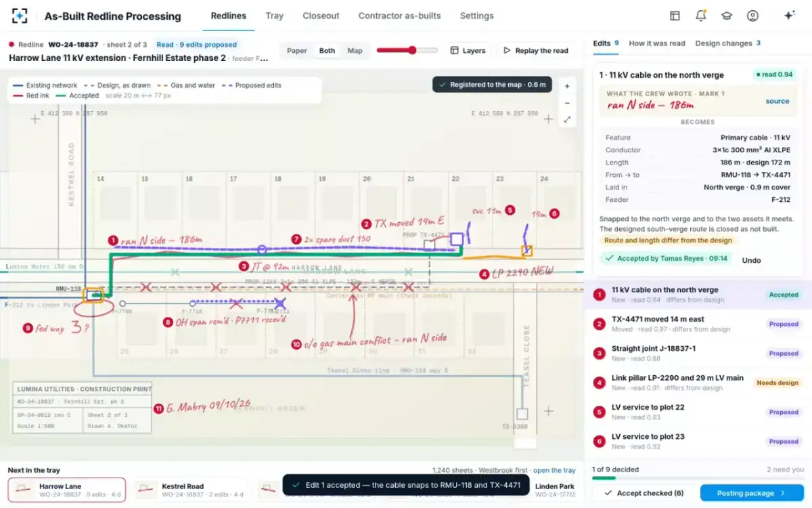Select edit LV service to plot 22
This screenshot has height=508, width=812.
coord(698,412)
